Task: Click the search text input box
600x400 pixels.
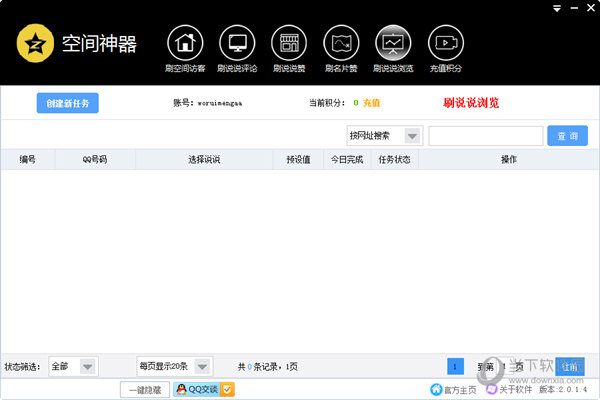Action: [x=485, y=136]
